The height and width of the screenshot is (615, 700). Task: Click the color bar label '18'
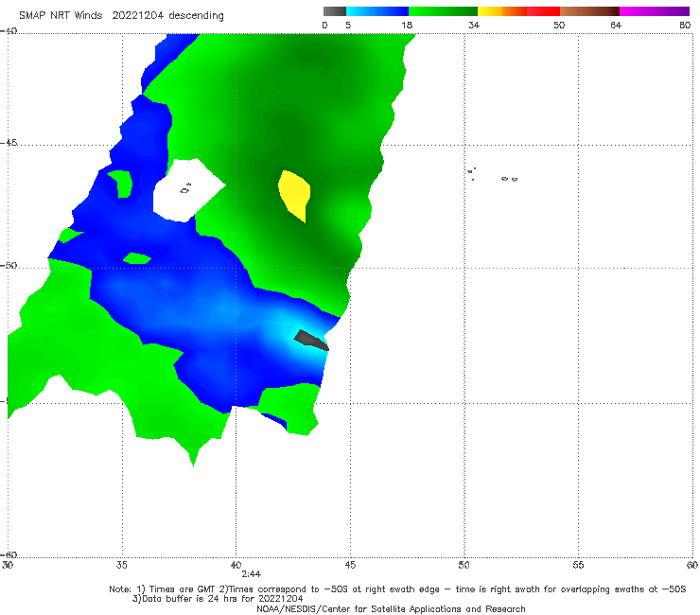[407, 26]
